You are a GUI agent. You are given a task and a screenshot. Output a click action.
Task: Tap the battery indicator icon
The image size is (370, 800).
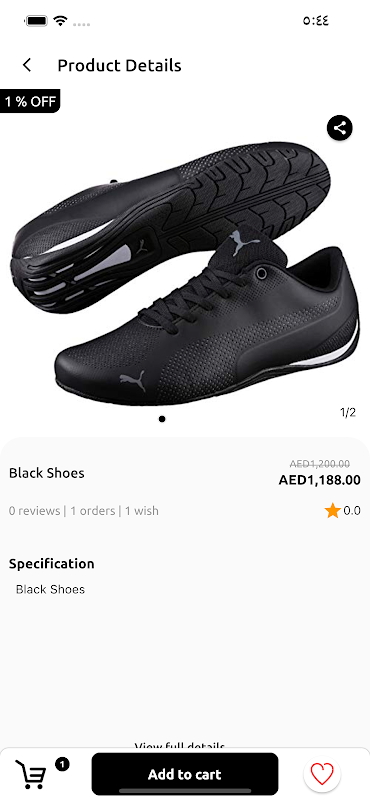[x=36, y=21]
